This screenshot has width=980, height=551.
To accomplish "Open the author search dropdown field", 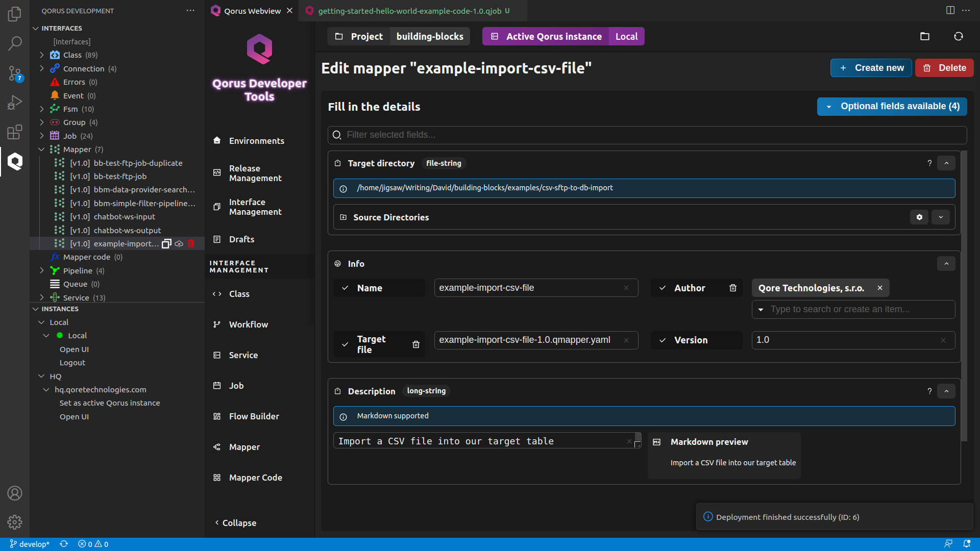I will point(853,309).
